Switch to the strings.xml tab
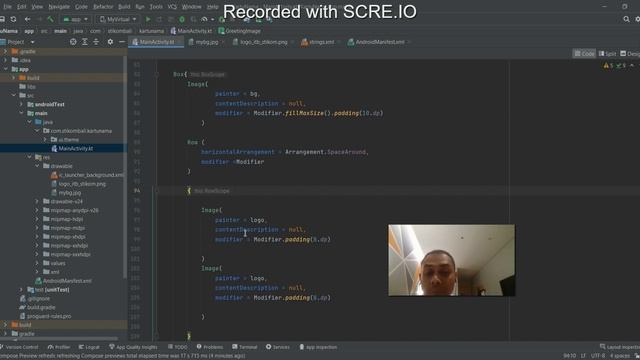 click(321, 42)
